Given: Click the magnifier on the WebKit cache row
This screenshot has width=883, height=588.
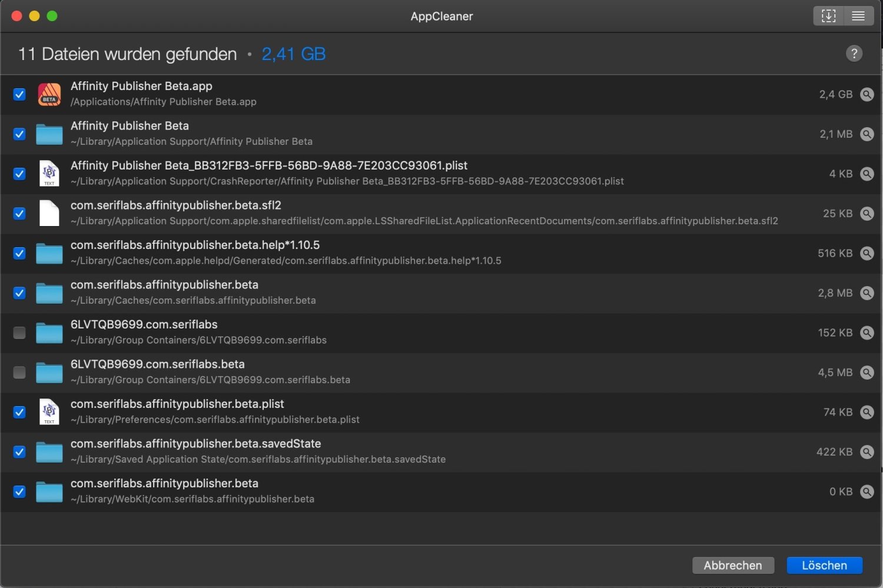Looking at the screenshot, I should click(867, 491).
